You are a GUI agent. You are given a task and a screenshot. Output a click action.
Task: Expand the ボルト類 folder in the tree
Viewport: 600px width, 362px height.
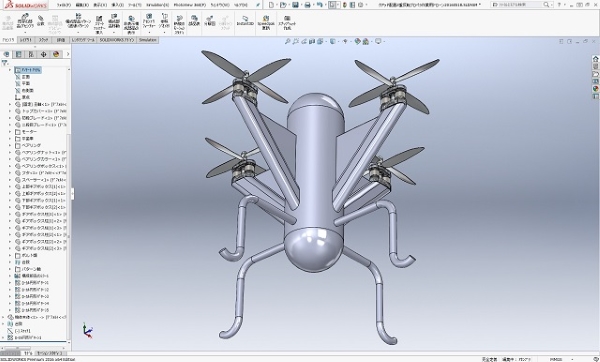pyautogui.click(x=10, y=255)
